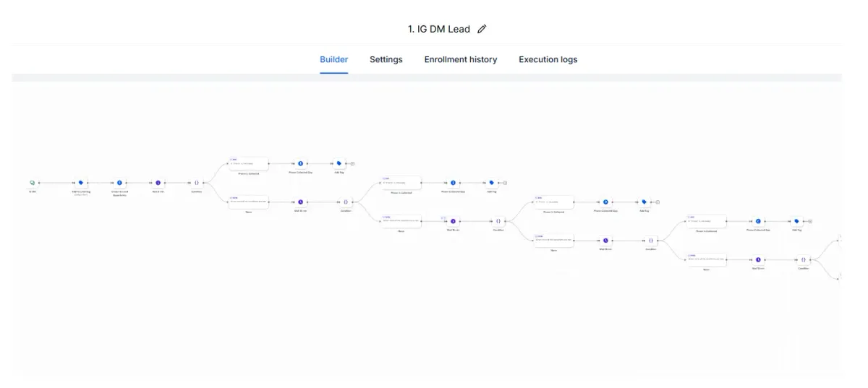Viewport: 868px width, 388px height.
Task: Open second branch Phone is Collected card
Action: pyautogui.click(x=401, y=183)
